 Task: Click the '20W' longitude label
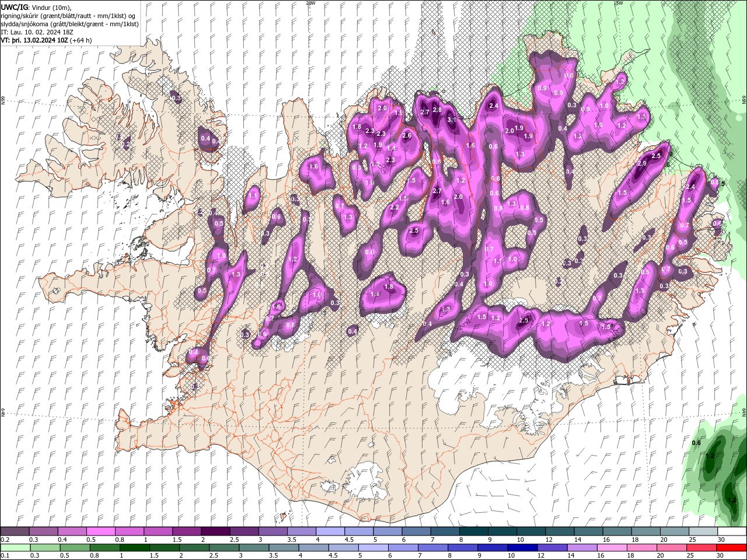(310, 3)
